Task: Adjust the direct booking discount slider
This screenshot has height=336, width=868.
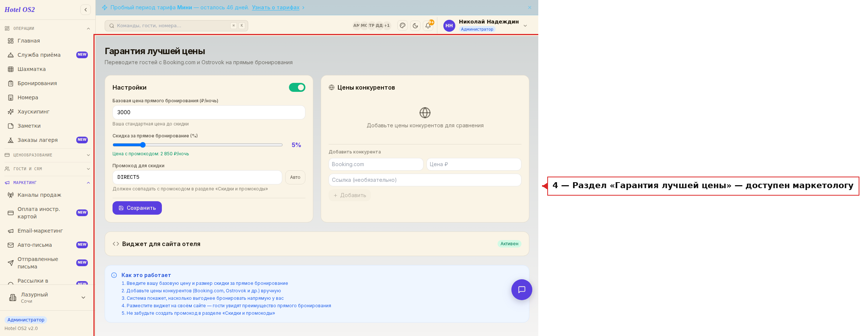Action: tap(198, 145)
